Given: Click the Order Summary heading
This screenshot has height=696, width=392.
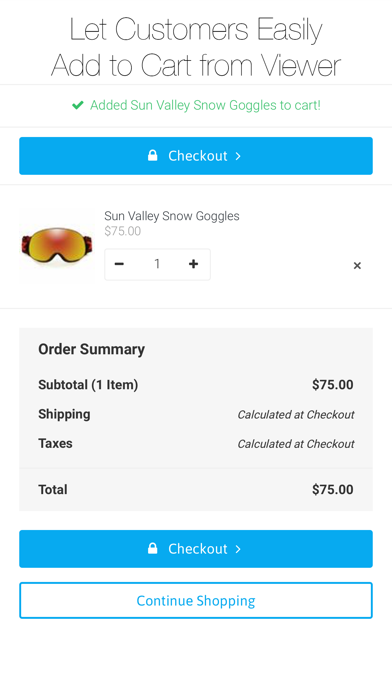Looking at the screenshot, I should click(91, 349).
